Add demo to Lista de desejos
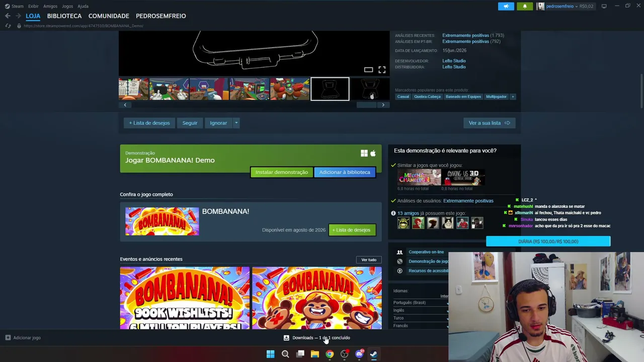This screenshot has width=644, height=362. [x=149, y=123]
